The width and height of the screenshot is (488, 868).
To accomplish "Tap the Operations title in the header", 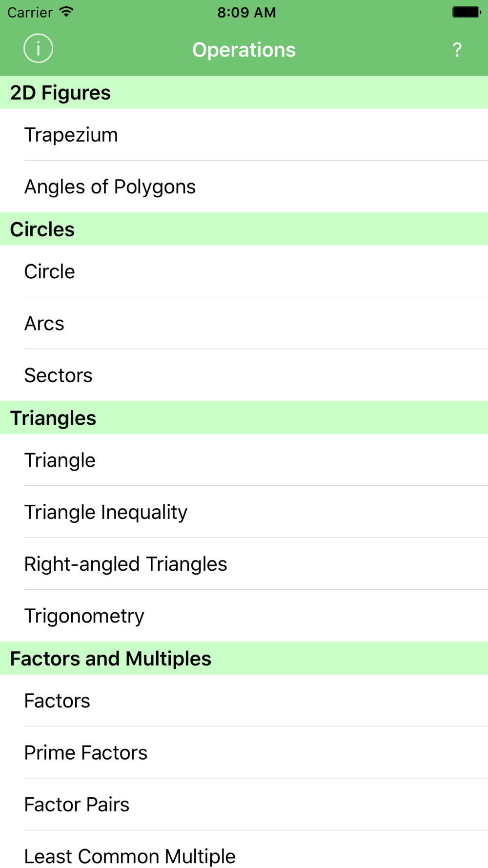I will click(x=244, y=50).
